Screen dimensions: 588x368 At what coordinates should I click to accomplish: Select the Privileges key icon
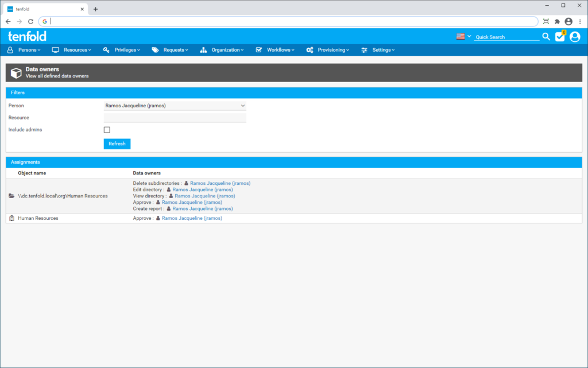tap(106, 50)
